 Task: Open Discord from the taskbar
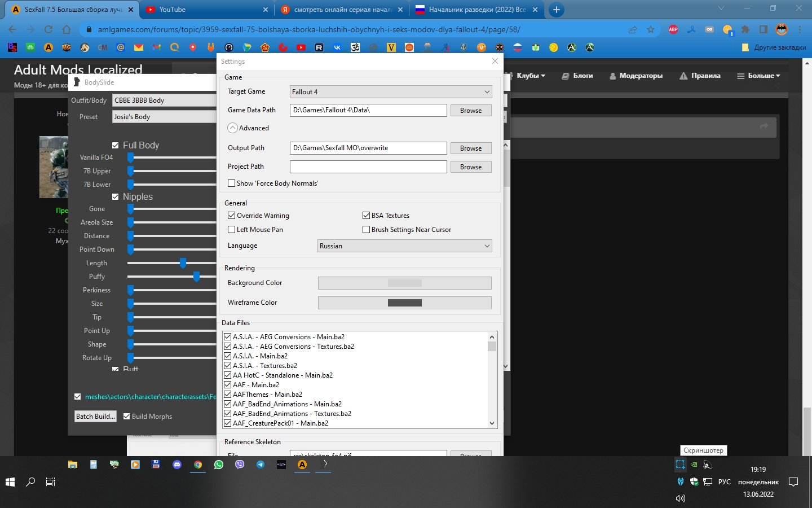(177, 465)
